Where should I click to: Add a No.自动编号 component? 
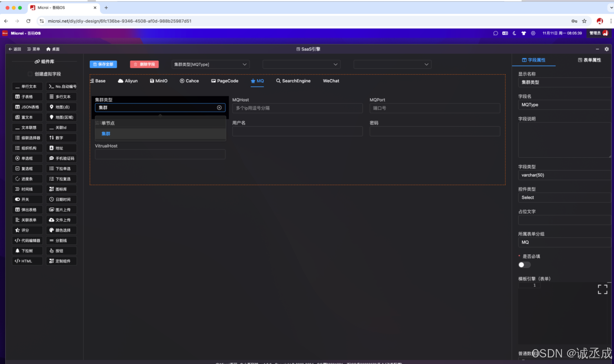coord(62,86)
